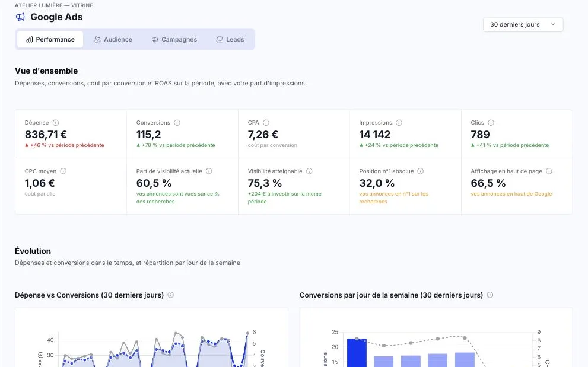Click the chevron arrow in the period selector
Screen dimensions: 588x367
(x=553, y=24)
